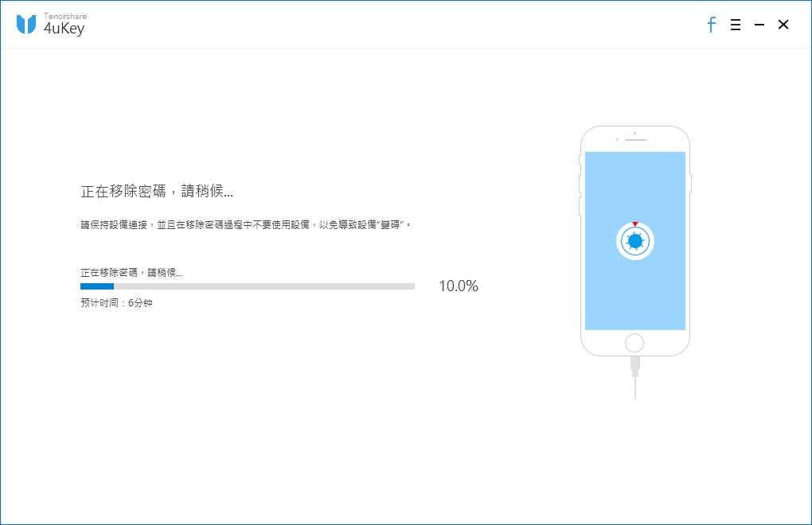Click the 請保持設備連接 warning text
812x525 pixels.
[x=246, y=224]
